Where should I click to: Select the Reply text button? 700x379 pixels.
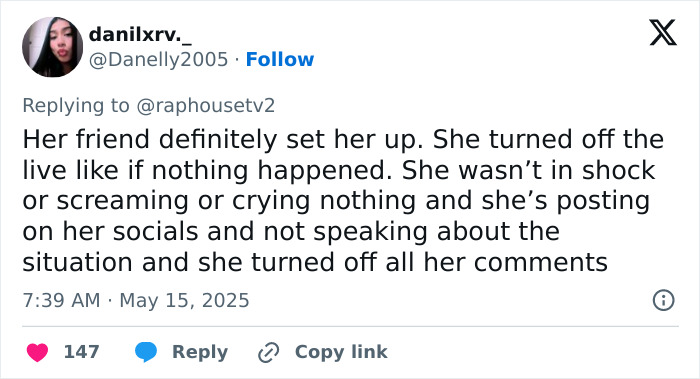click(200, 352)
